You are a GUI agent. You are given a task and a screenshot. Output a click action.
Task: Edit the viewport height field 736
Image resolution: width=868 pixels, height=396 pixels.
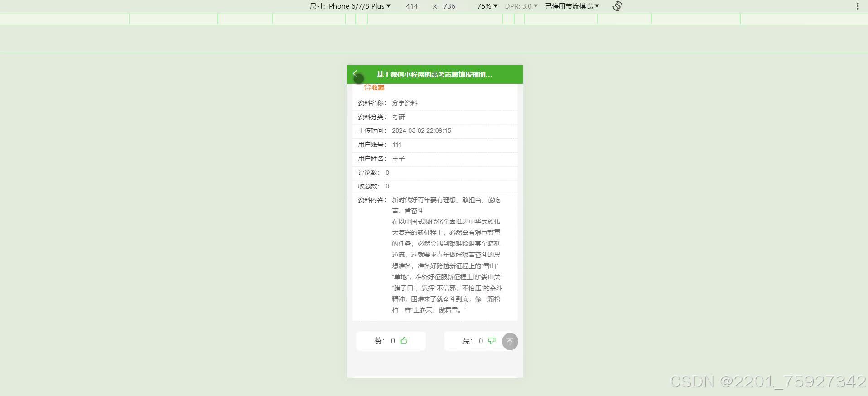click(449, 6)
